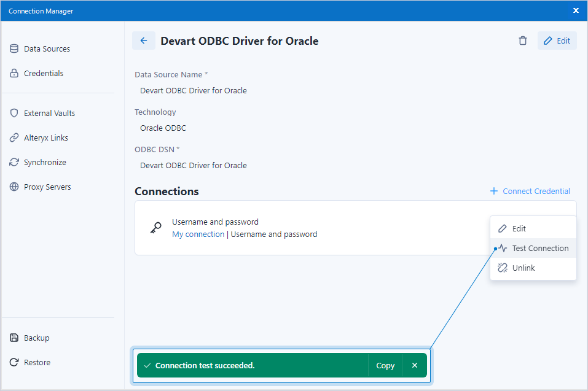Select Test Connection menu option
The width and height of the screenshot is (588, 391).
[x=540, y=248]
